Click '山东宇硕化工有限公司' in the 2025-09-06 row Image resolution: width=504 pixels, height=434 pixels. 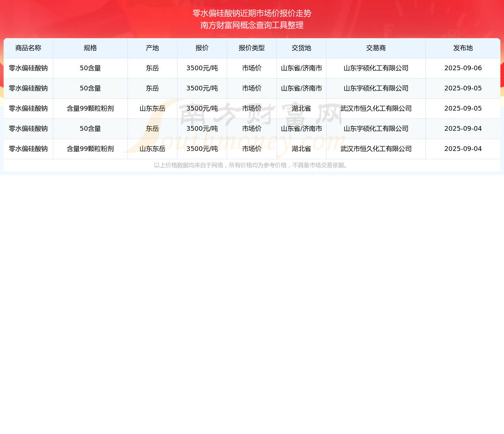tap(376, 68)
